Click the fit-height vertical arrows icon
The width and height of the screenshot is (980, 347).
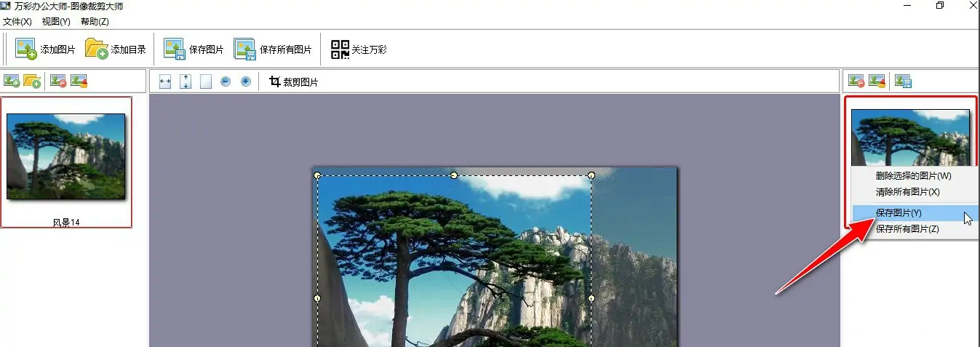pyautogui.click(x=186, y=82)
